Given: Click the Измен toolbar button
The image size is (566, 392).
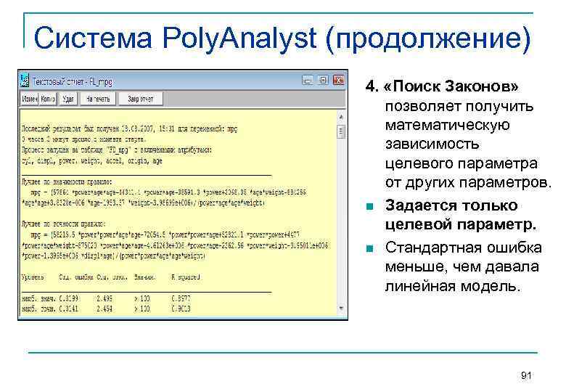Looking at the screenshot, I should pos(30,99).
